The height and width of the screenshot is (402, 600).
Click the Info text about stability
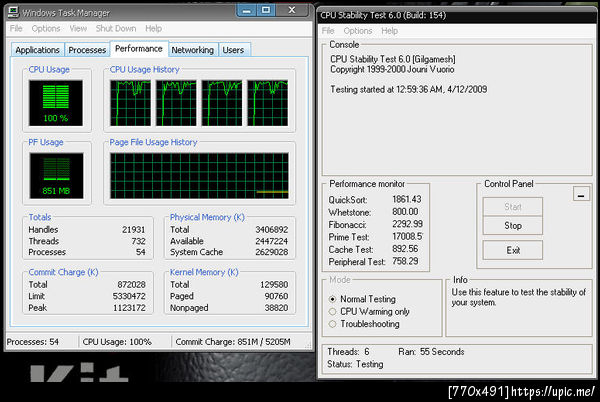click(x=518, y=297)
